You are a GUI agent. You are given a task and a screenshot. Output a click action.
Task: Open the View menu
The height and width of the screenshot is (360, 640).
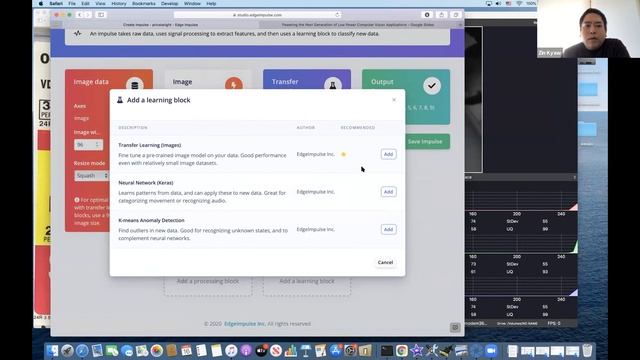pos(100,4)
